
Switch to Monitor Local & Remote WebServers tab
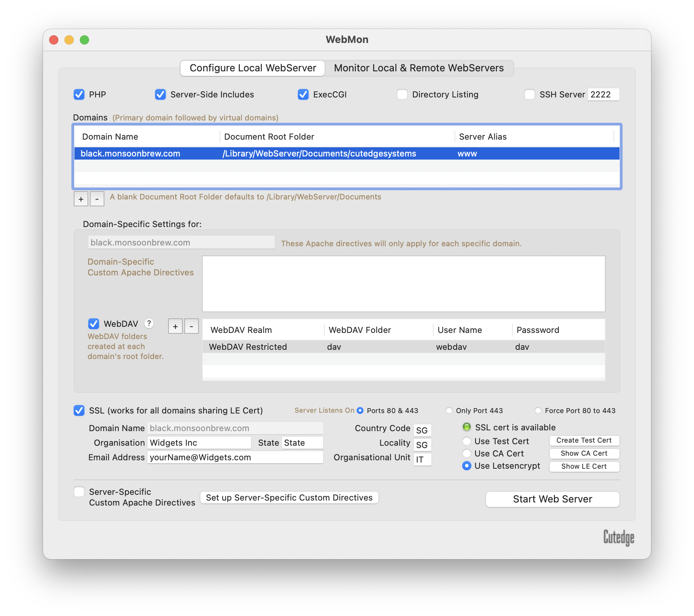[419, 68]
